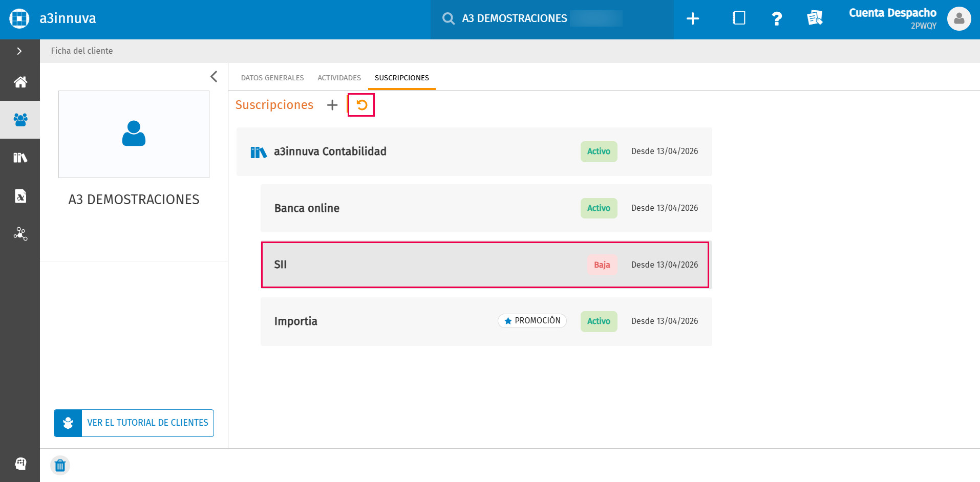Open help question mark icon
The width and height of the screenshot is (980, 482).
coord(777,18)
